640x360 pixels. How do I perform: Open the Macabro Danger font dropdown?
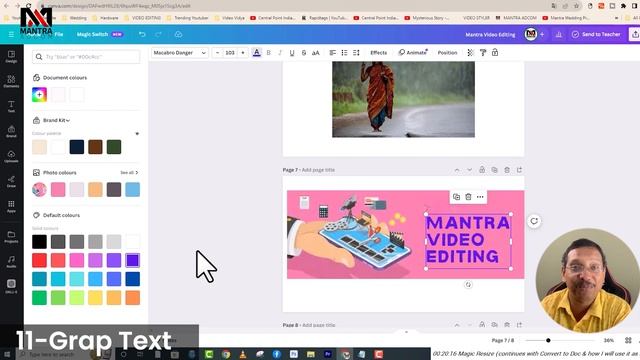pyautogui.click(x=180, y=53)
